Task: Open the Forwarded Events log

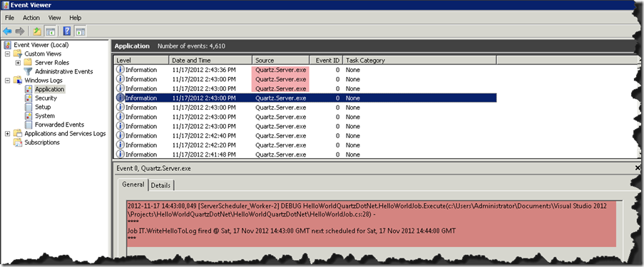Action: 59,125
